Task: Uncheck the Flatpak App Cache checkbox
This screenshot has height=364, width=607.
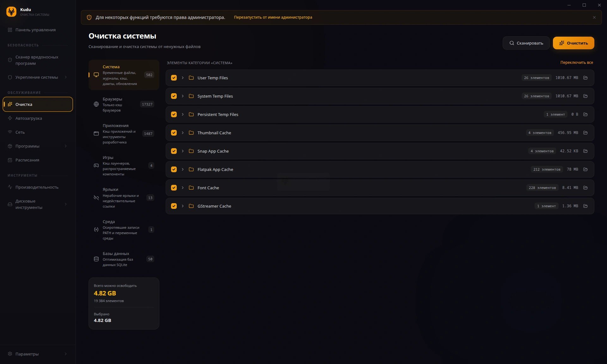Action: pyautogui.click(x=174, y=169)
